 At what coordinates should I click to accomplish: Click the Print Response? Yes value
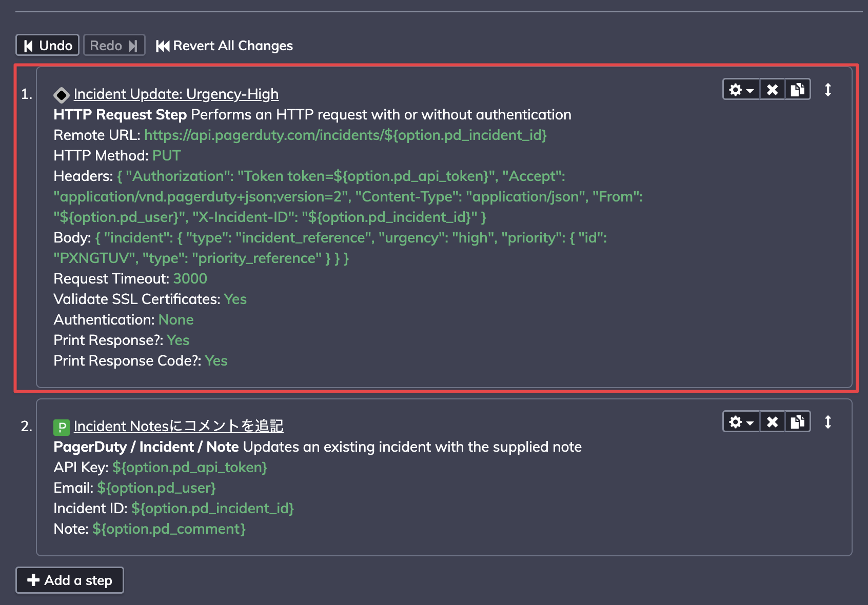[x=177, y=340]
